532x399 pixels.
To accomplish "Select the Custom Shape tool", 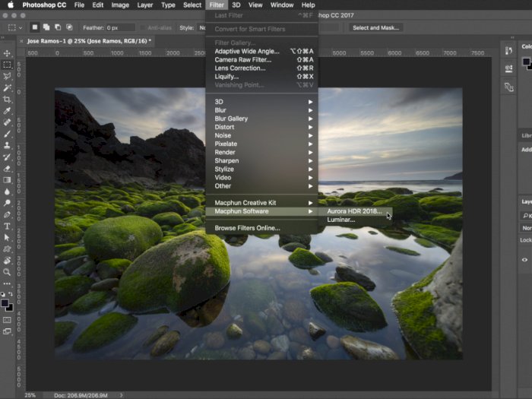I will 7,249.
